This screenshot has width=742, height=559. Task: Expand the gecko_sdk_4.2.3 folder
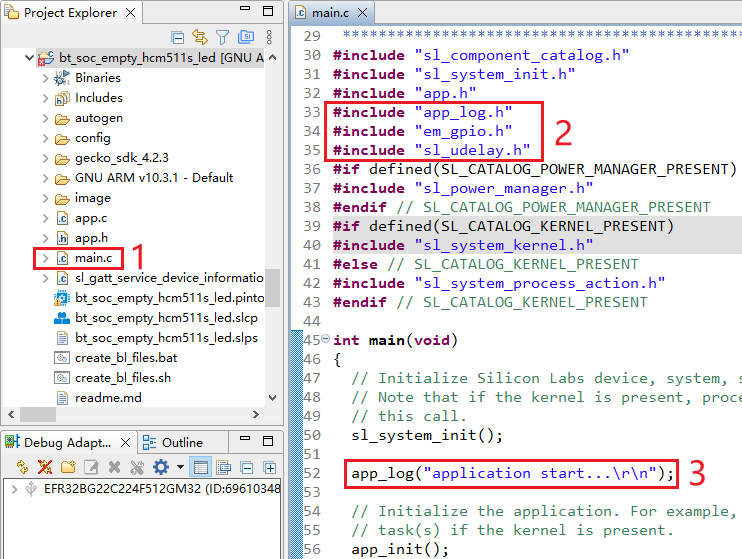(x=46, y=158)
